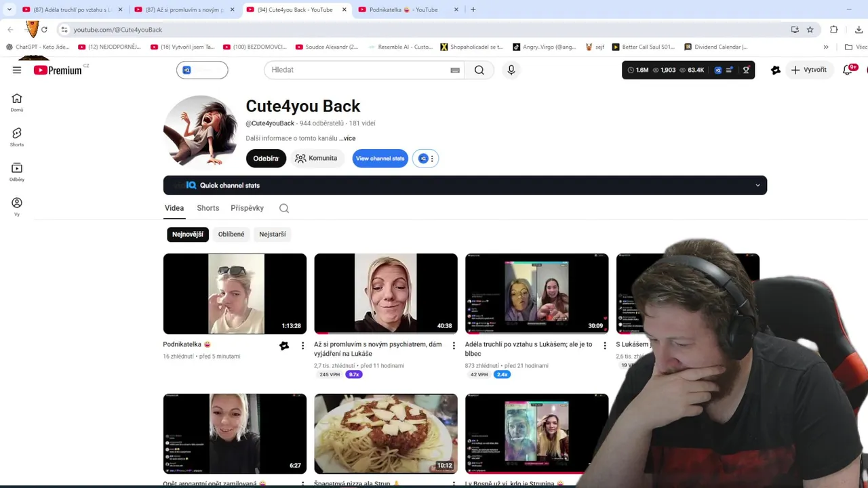Open a new browser tab with plus
868x488 pixels.
(473, 9)
